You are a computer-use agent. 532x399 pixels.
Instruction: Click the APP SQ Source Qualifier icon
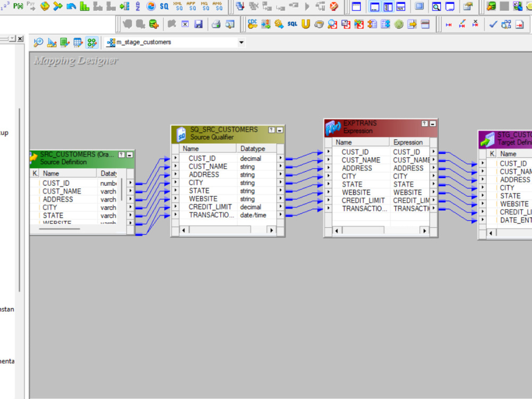(191, 6)
